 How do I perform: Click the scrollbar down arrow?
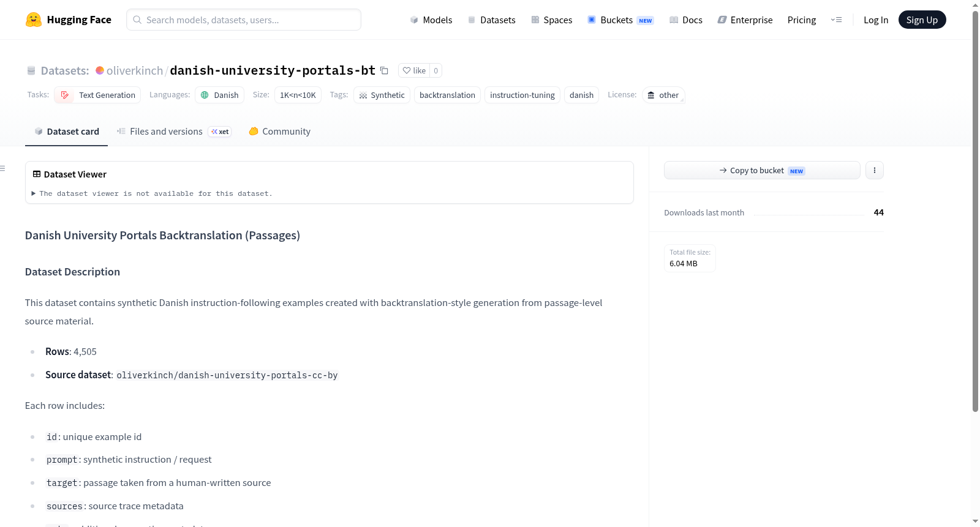975,521
